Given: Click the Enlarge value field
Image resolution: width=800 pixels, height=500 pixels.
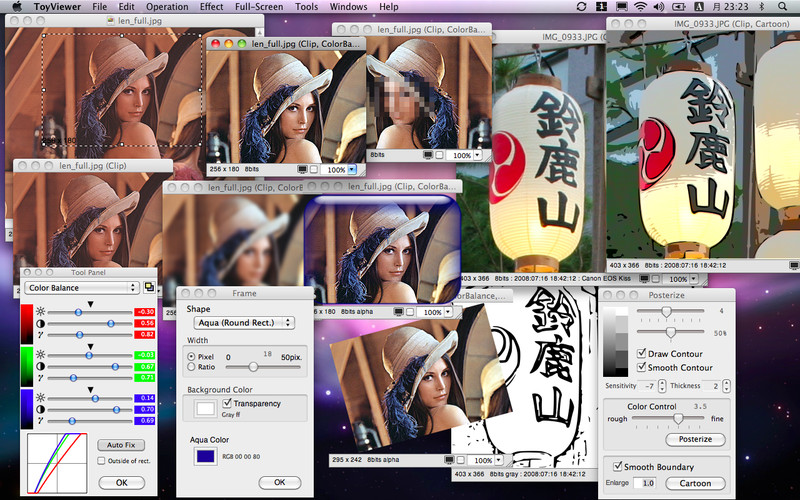Looking at the screenshot, I should pos(644,483).
